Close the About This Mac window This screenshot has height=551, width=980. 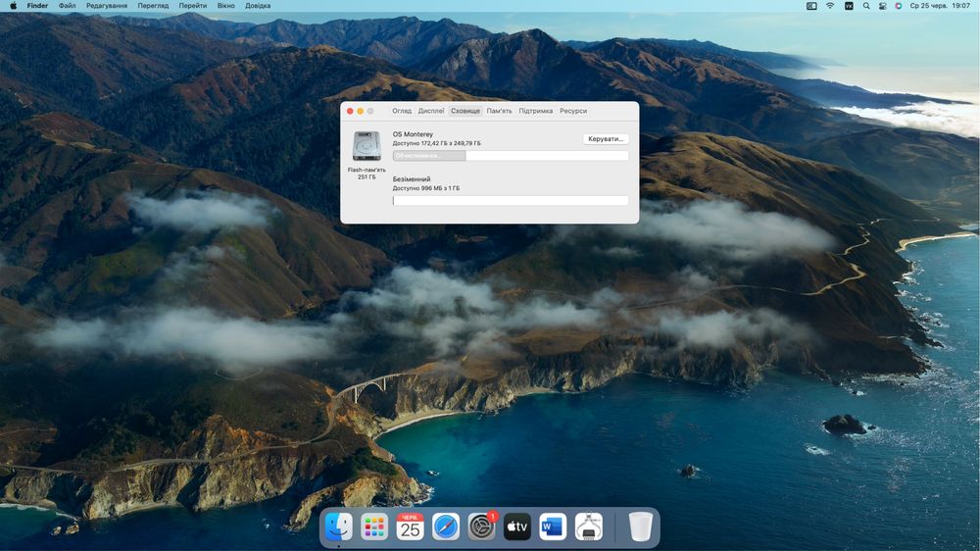click(350, 111)
